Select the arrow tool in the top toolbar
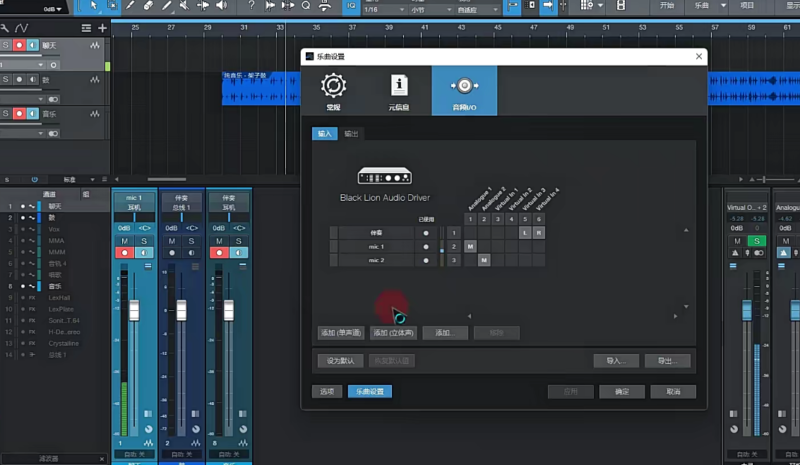 tap(94, 6)
